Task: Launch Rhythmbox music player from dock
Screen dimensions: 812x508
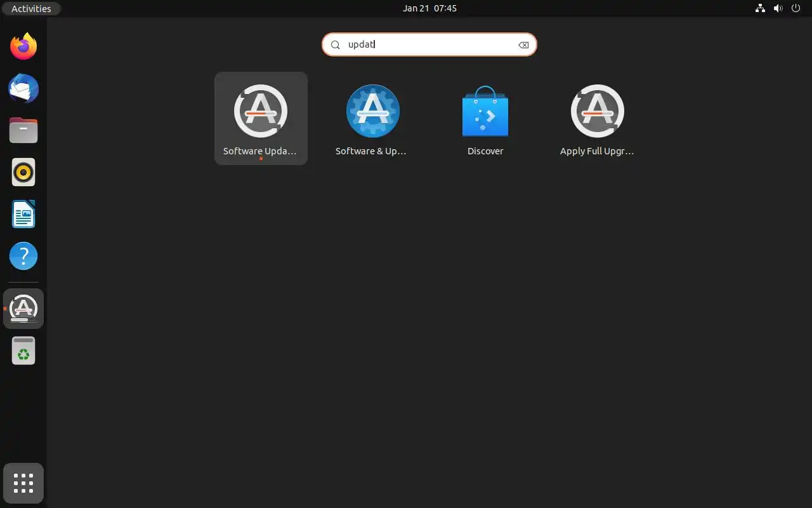Action: [x=23, y=172]
